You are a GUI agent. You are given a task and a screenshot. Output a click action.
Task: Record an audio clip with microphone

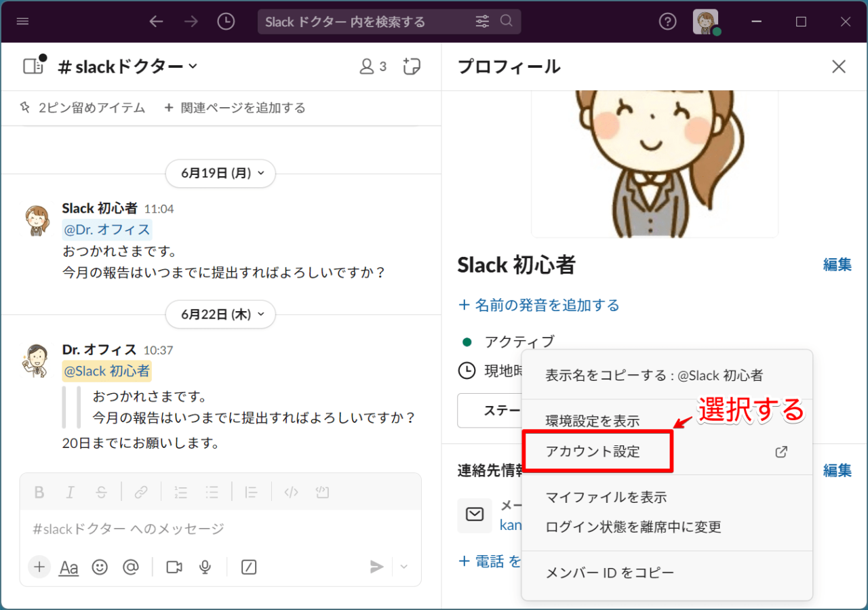(x=205, y=567)
